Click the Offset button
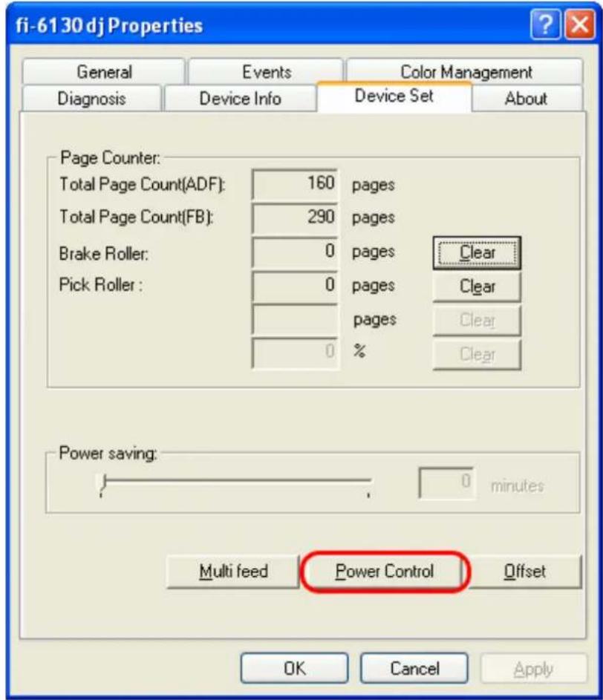This screenshot has height=700, width=603. [x=524, y=572]
